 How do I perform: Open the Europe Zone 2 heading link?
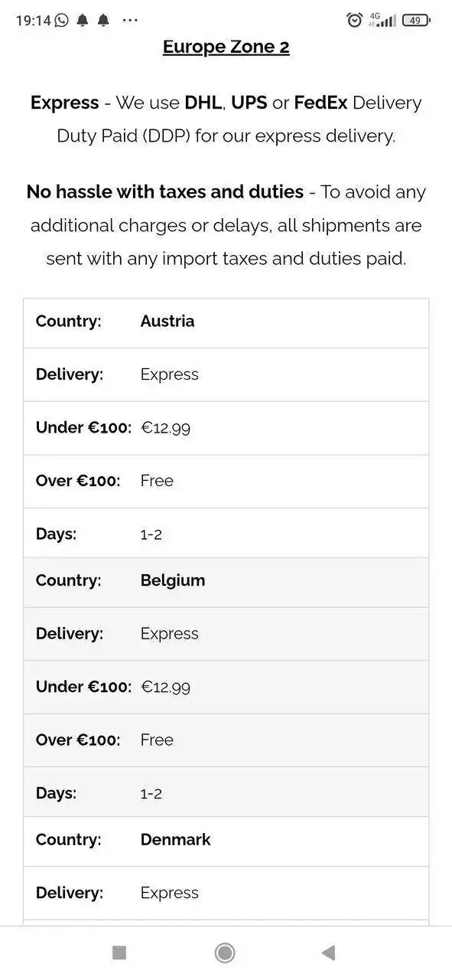tap(226, 47)
